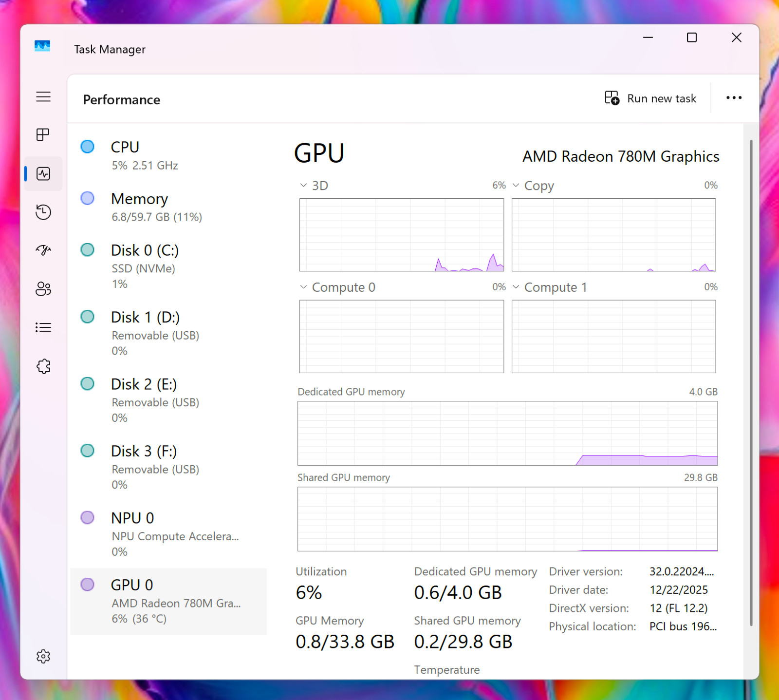
Task: Maximize the Task Manager window
Action: (x=692, y=38)
